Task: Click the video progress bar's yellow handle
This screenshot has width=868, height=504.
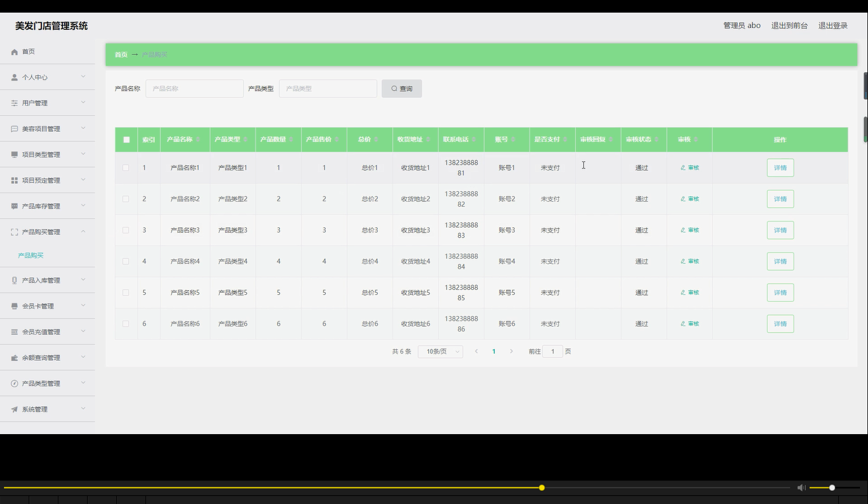Action: point(542,488)
